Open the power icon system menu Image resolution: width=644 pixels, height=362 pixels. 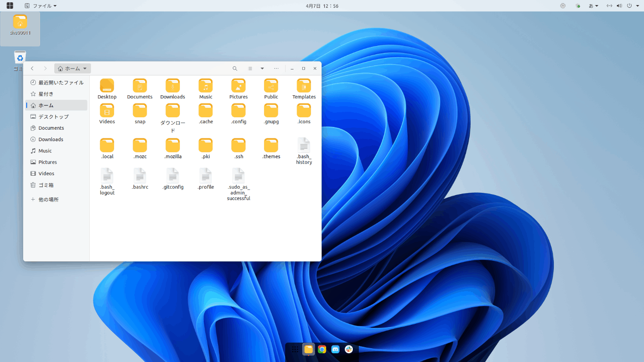[x=629, y=6]
